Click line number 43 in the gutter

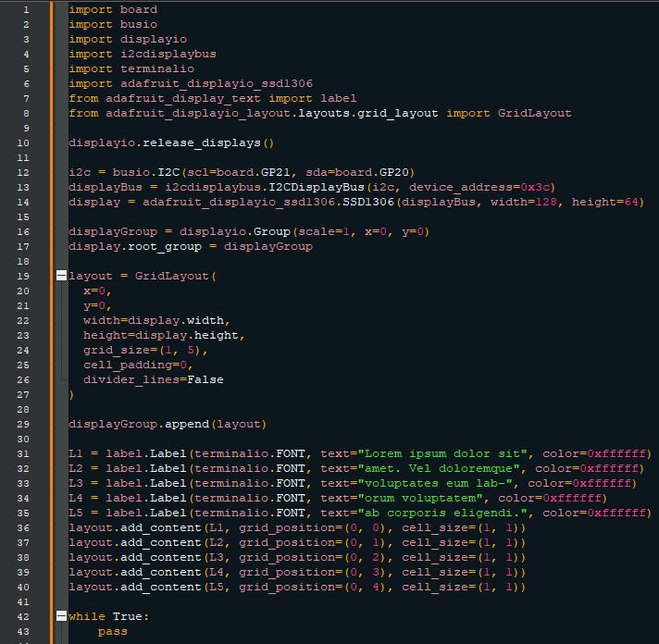(x=23, y=631)
